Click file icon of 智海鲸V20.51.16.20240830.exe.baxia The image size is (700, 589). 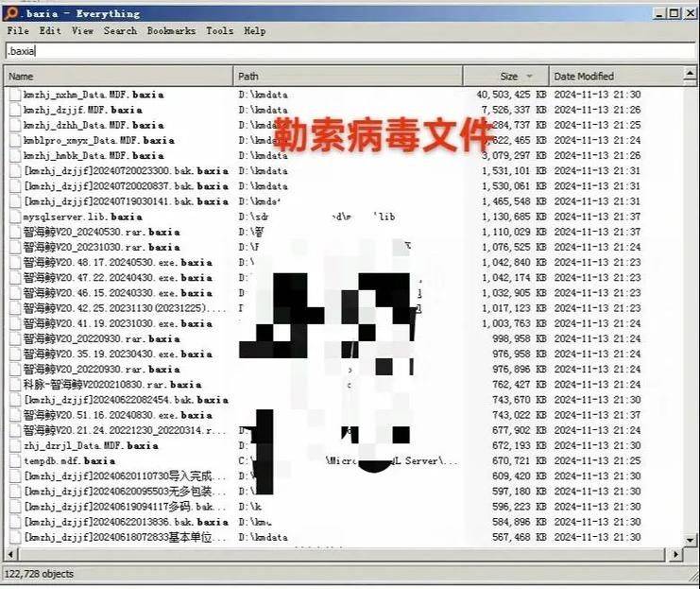pyautogui.click(x=16, y=415)
